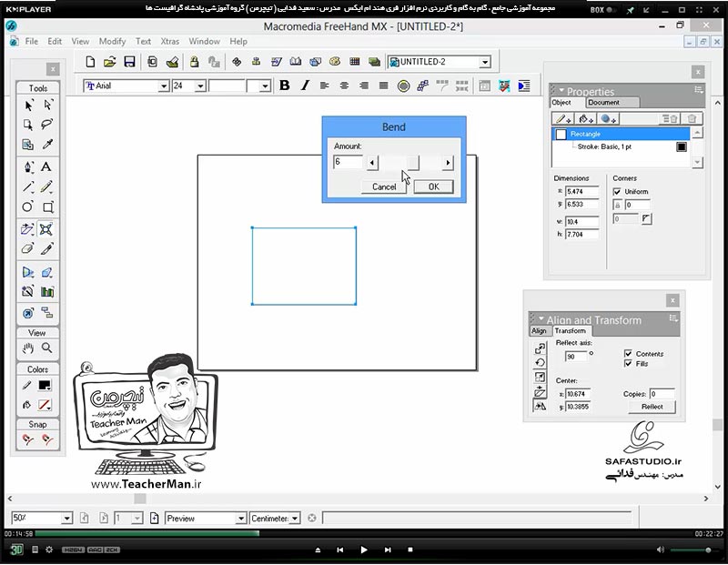Screen dimensions: 728x565
Task: Click the KMPlayer stop button
Action: (410, 550)
